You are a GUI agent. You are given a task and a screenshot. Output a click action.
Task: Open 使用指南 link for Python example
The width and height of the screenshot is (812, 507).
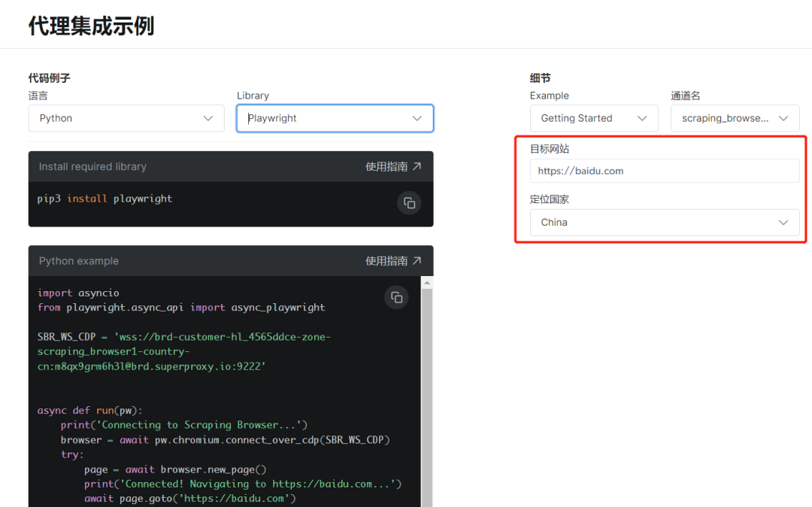tap(393, 260)
